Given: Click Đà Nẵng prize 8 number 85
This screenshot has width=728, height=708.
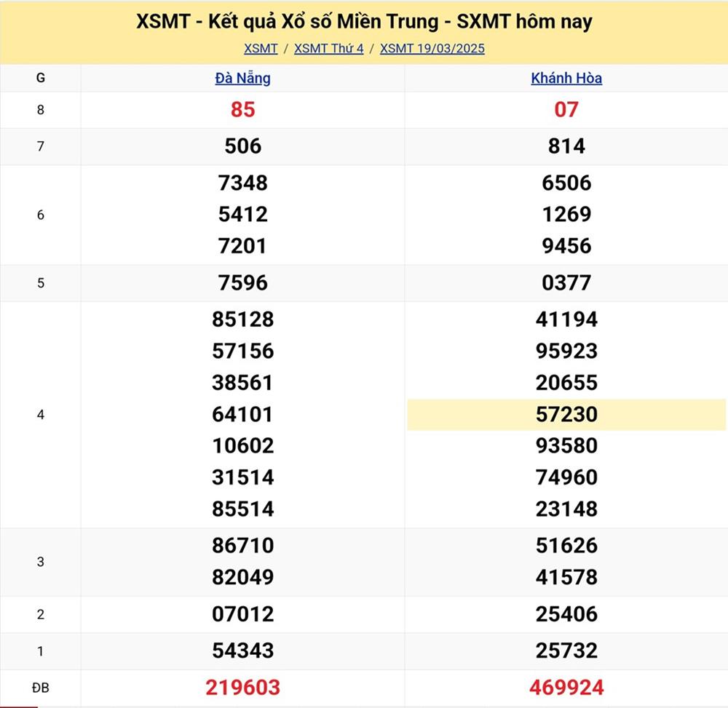Looking at the screenshot, I should [x=242, y=110].
